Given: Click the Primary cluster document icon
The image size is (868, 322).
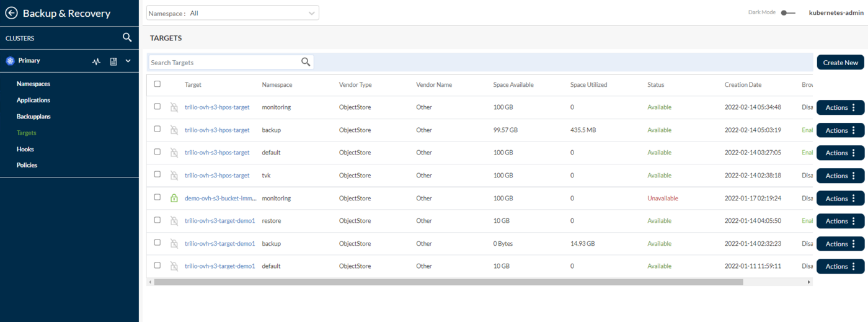Looking at the screenshot, I should 113,61.
